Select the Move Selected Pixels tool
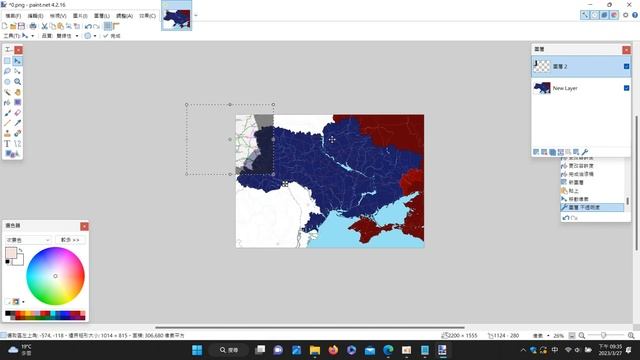This screenshot has width=640, height=360. click(18, 61)
